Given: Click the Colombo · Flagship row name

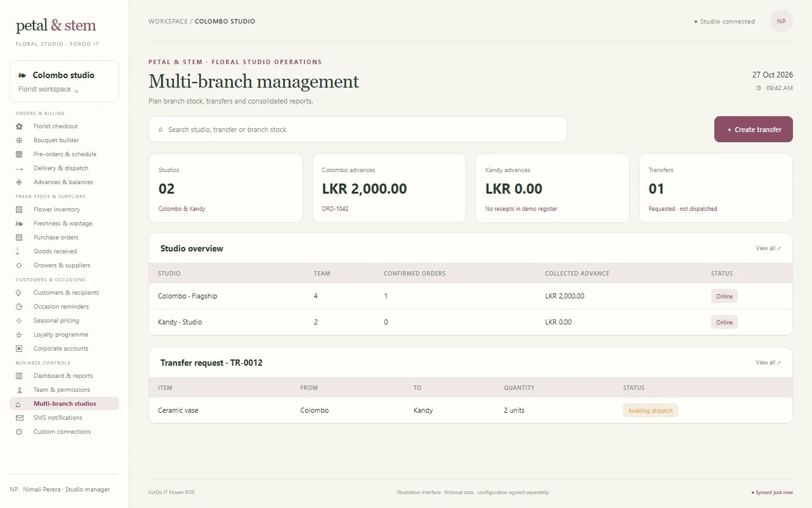Looking at the screenshot, I should coord(187,297).
